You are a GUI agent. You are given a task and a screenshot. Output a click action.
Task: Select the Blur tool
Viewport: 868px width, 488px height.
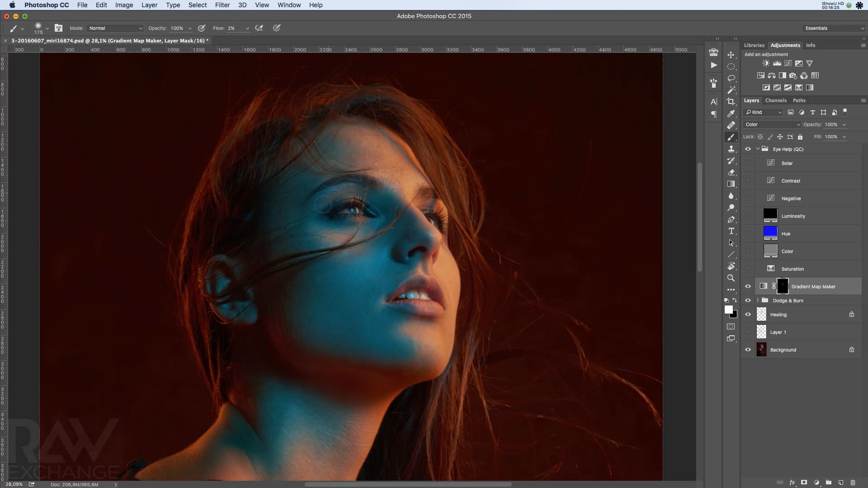pos(731,196)
